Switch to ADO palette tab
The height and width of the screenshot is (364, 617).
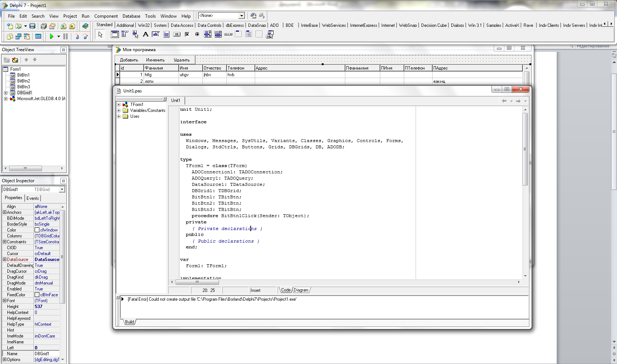[274, 25]
